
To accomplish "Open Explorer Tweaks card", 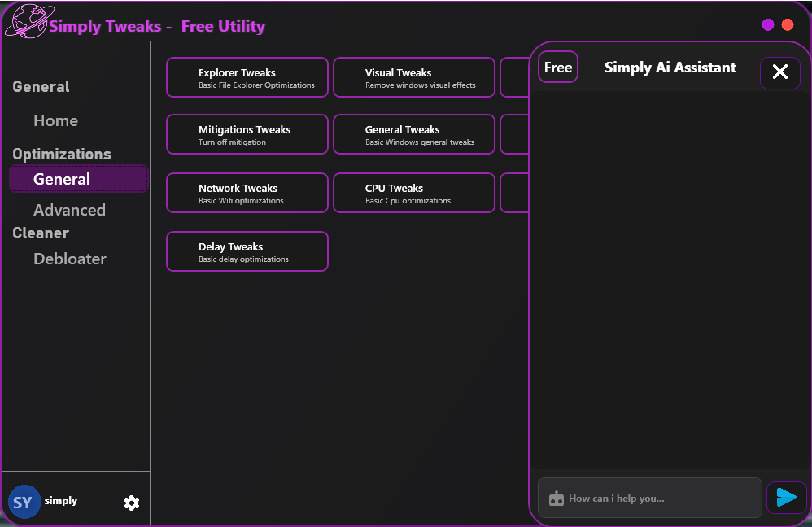I will click(x=247, y=77).
